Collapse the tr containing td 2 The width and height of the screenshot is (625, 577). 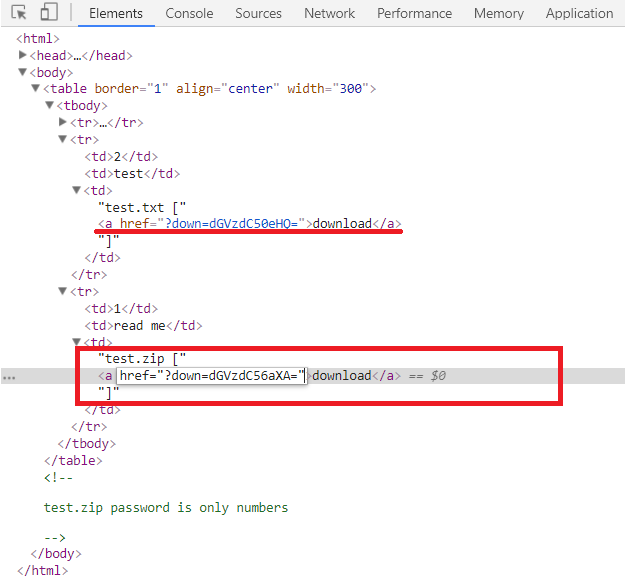coord(63,139)
